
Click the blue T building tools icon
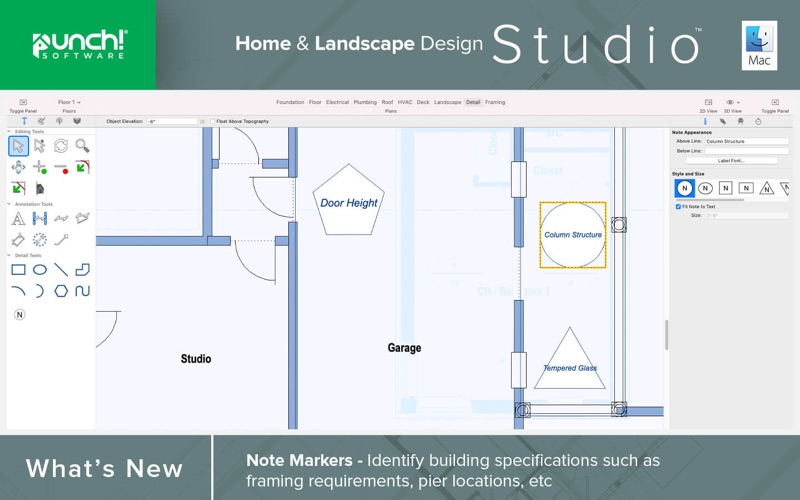[24, 121]
